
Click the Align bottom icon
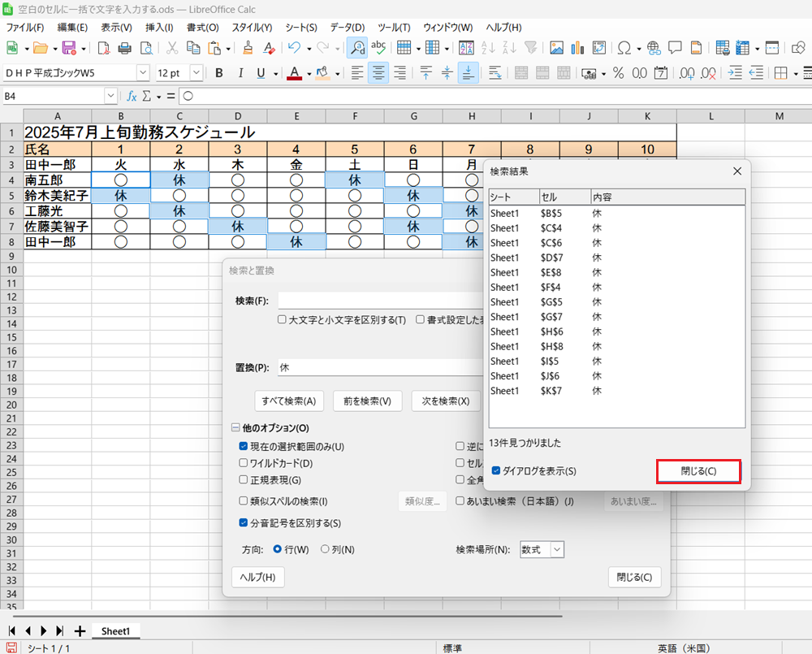tap(469, 73)
